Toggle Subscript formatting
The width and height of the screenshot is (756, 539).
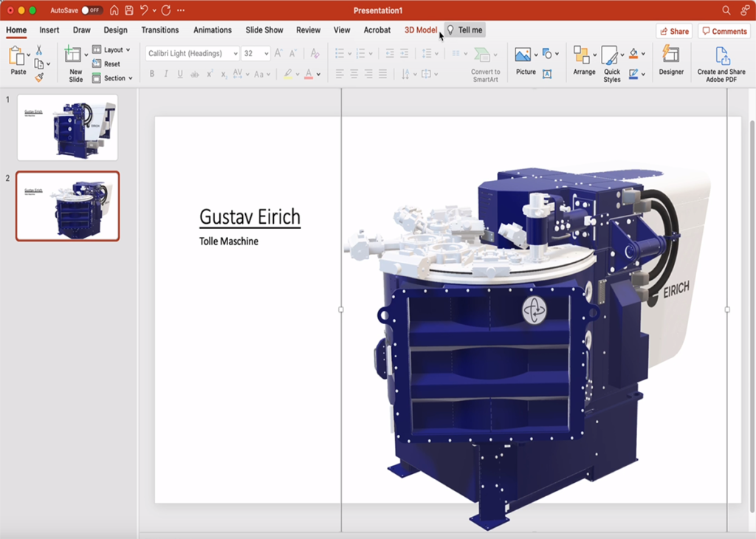click(x=224, y=75)
